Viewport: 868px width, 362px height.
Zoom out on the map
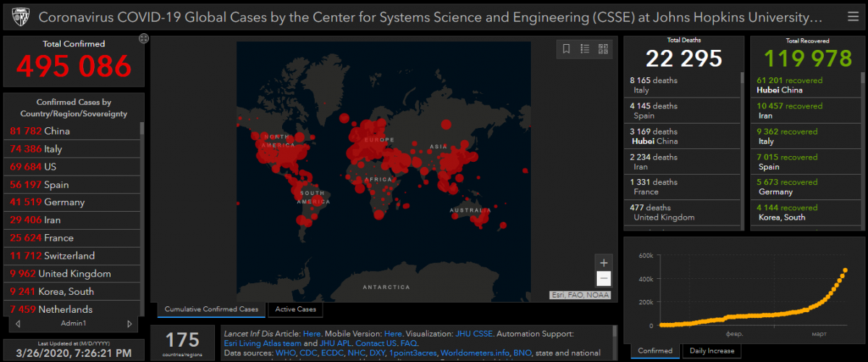(x=603, y=279)
